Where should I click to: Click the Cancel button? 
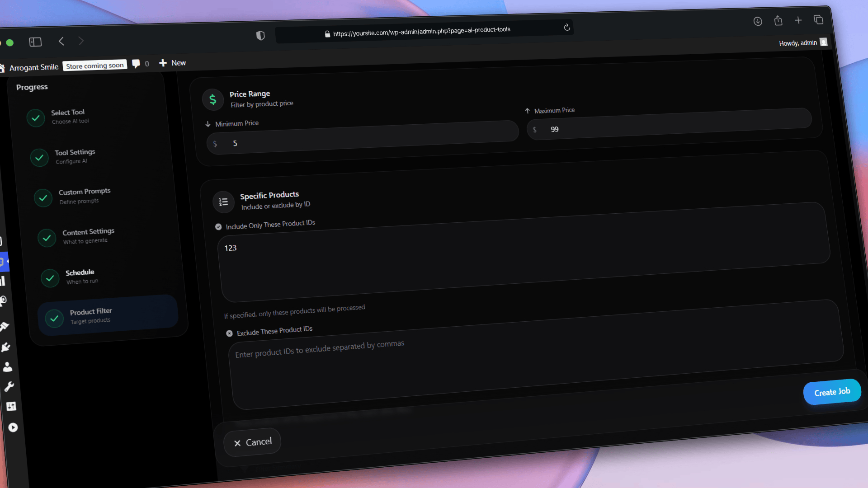click(x=252, y=442)
